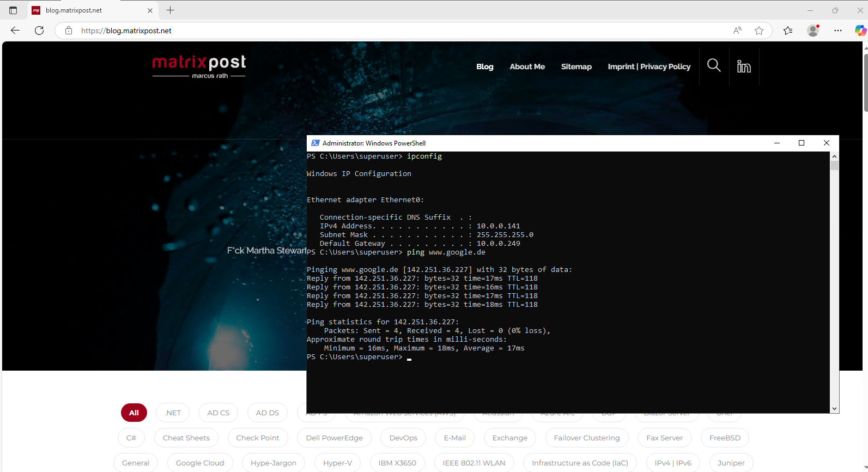Click Default Gateway 10.0.0.249 value

[499, 244]
